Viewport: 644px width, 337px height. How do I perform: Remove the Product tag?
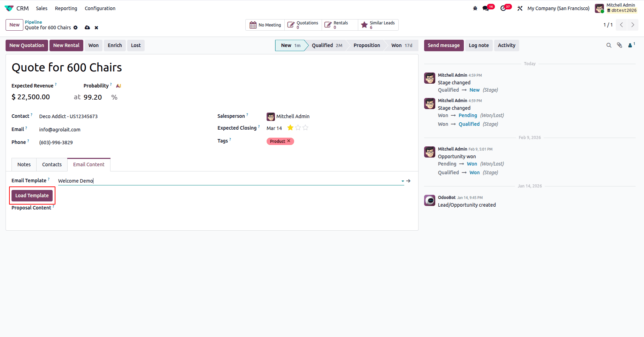click(x=289, y=141)
